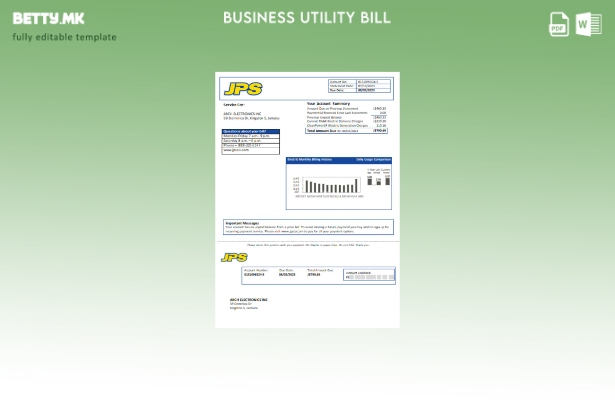
Task: Click the Due Date on payment stub
Action: pos(287,273)
